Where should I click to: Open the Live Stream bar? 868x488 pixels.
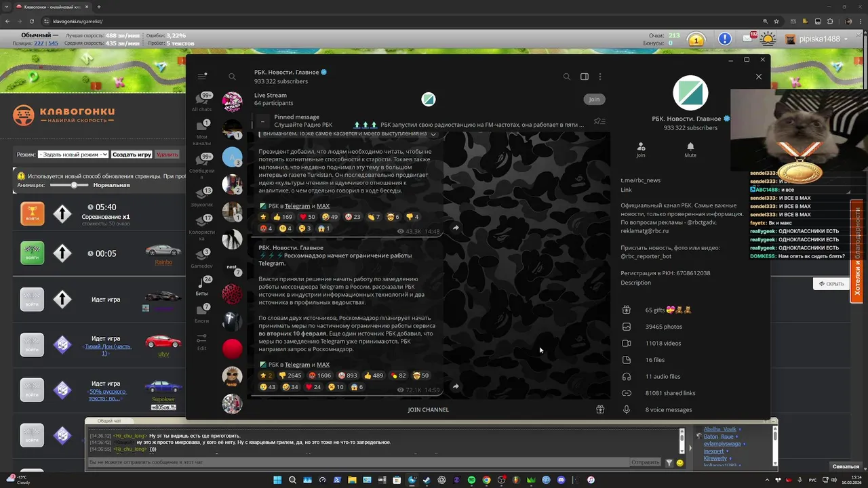429,99
